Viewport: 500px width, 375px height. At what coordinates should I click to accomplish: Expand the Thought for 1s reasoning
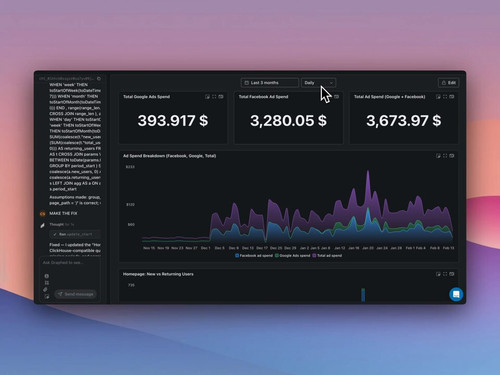point(62,224)
